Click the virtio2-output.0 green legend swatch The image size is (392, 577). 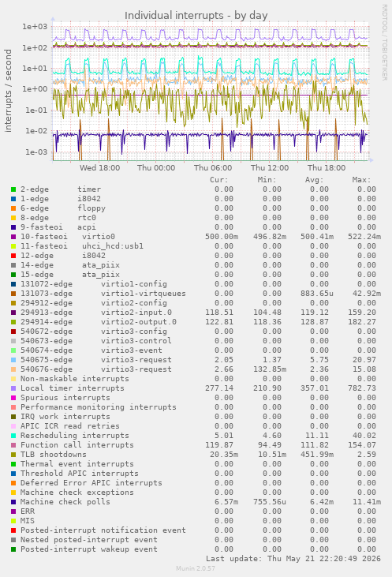(13, 322)
